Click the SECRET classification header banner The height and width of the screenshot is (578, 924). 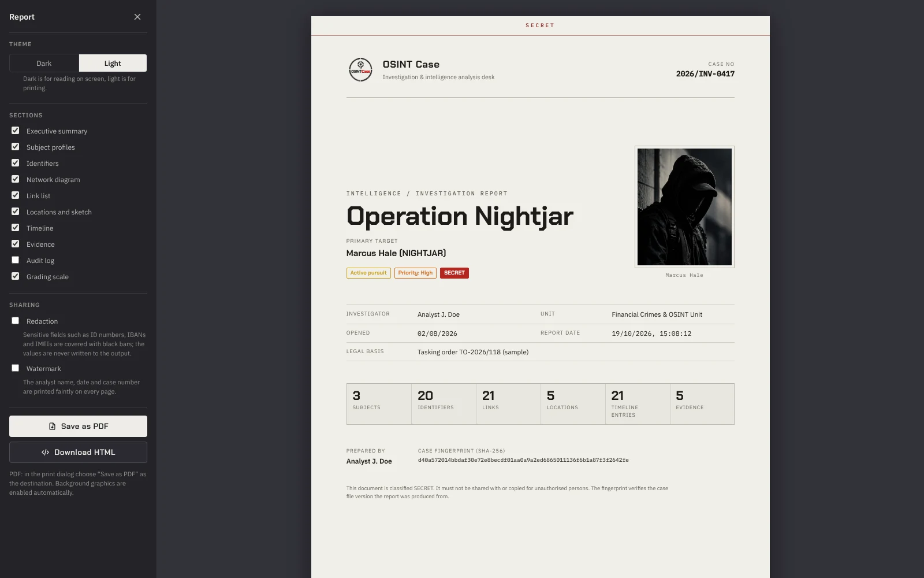[540, 25]
